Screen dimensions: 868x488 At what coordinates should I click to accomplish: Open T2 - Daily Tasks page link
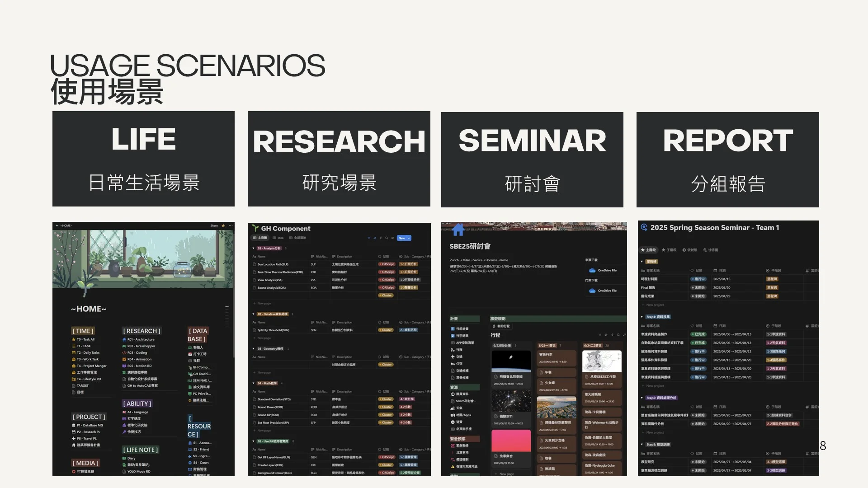[88, 353]
